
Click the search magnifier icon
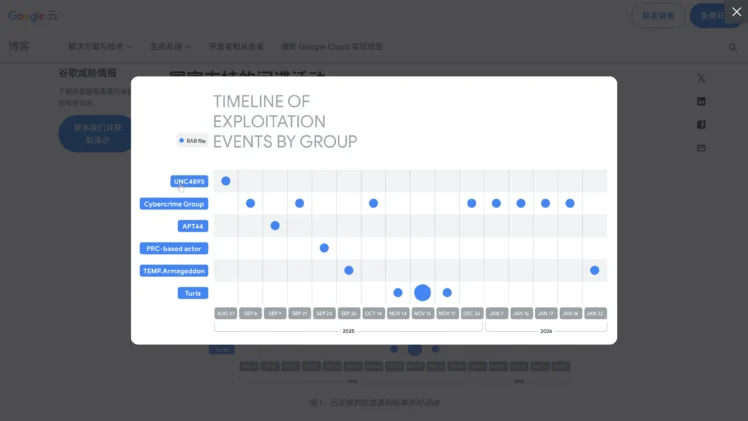[x=733, y=47]
